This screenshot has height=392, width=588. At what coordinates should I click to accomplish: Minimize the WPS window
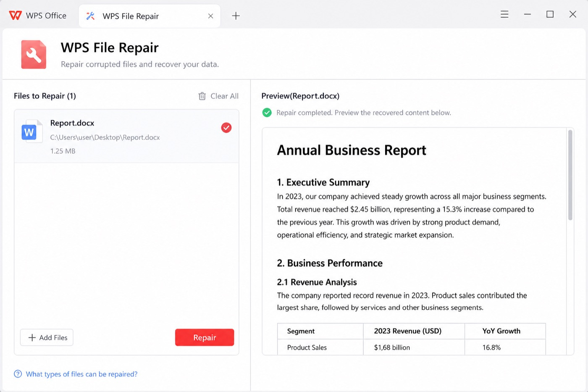(528, 14)
